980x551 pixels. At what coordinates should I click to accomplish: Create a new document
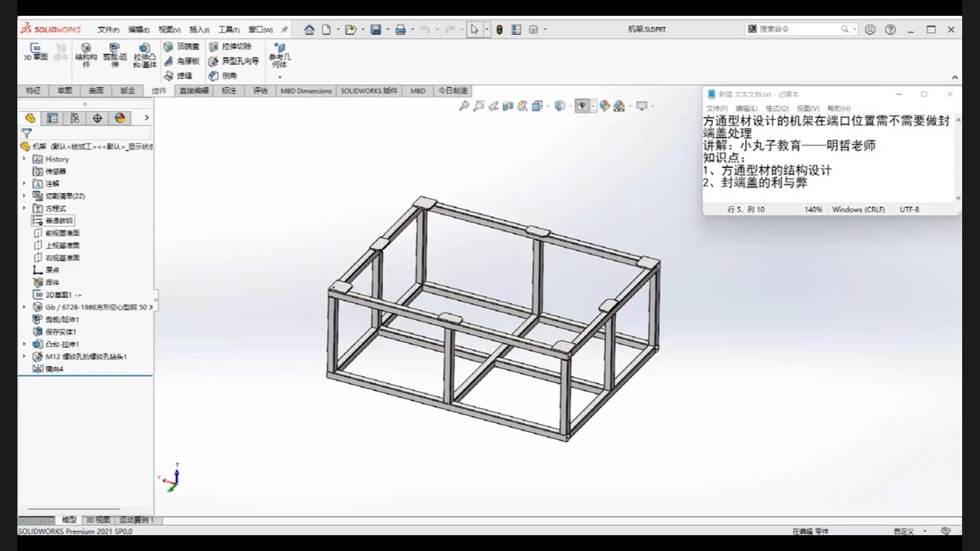[x=326, y=30]
